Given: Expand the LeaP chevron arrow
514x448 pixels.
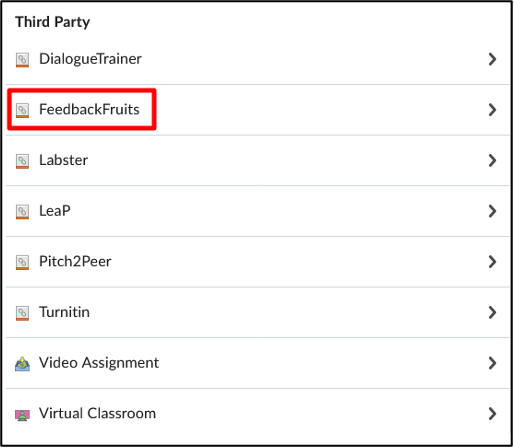Looking at the screenshot, I should point(492,211).
